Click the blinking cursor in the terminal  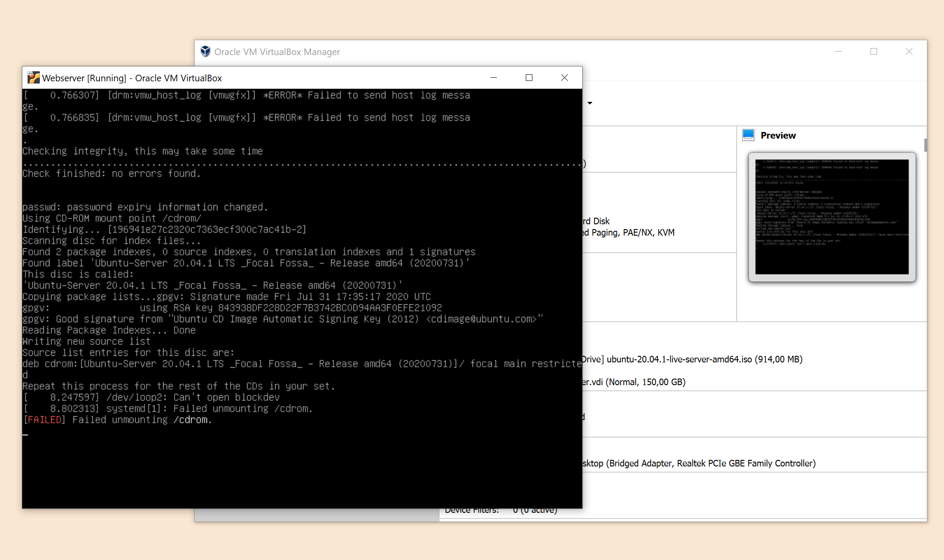coord(25,435)
